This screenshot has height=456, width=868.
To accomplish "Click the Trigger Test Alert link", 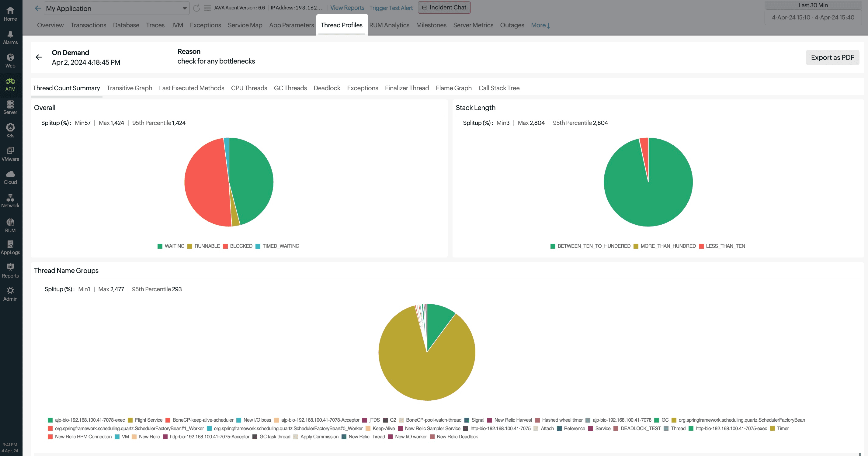I will tap(391, 8).
